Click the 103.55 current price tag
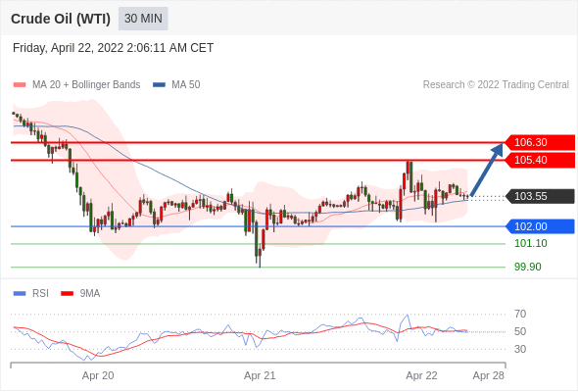 point(539,196)
